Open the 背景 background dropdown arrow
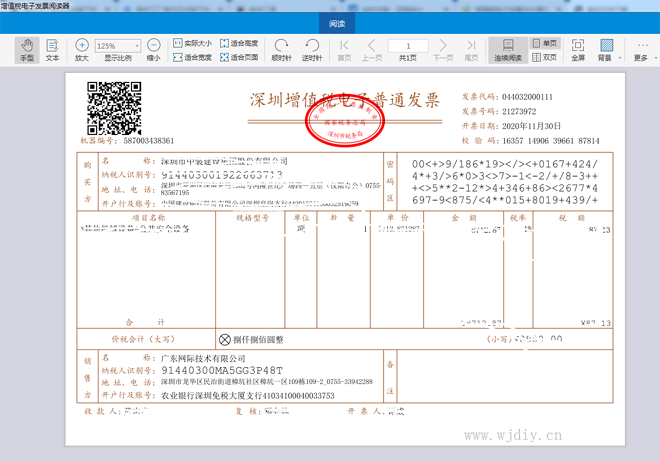 coord(620,58)
